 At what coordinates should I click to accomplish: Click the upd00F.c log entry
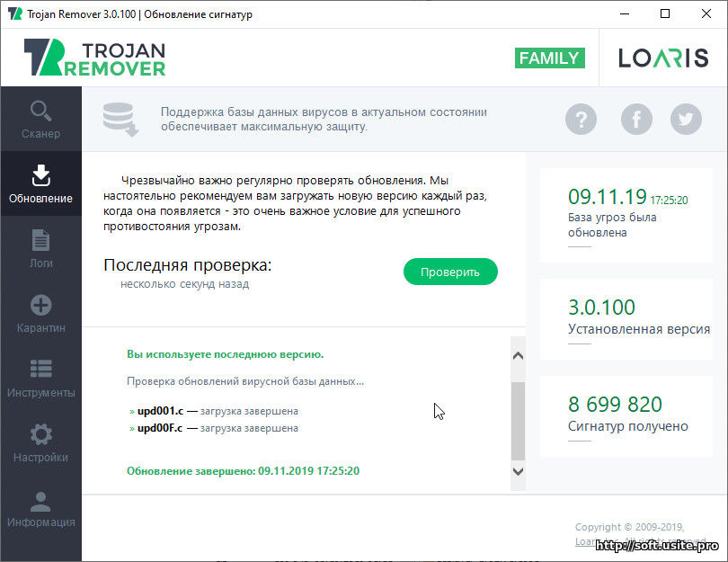point(214,428)
